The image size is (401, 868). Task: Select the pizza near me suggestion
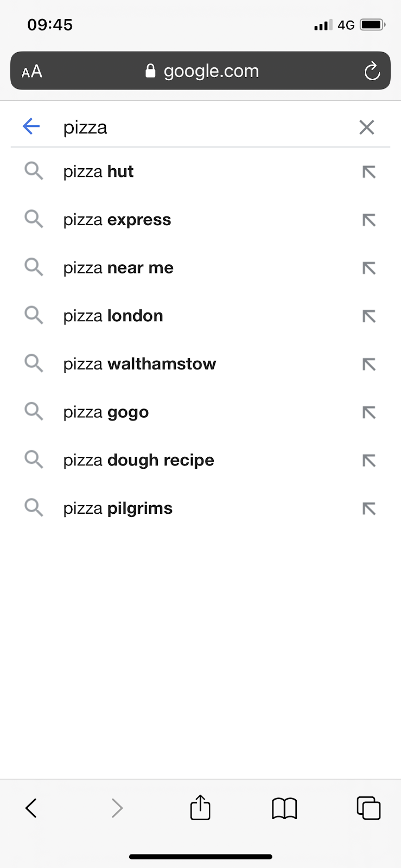click(118, 268)
